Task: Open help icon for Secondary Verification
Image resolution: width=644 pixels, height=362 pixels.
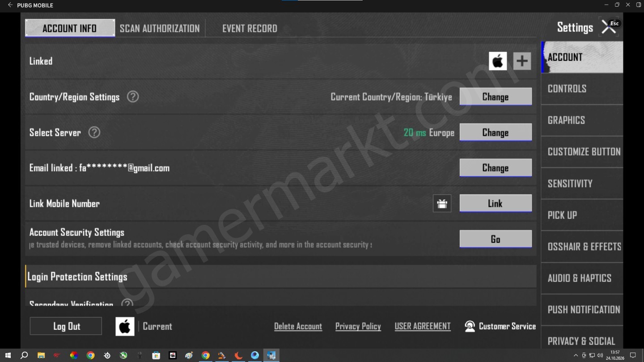Action: [127, 303]
